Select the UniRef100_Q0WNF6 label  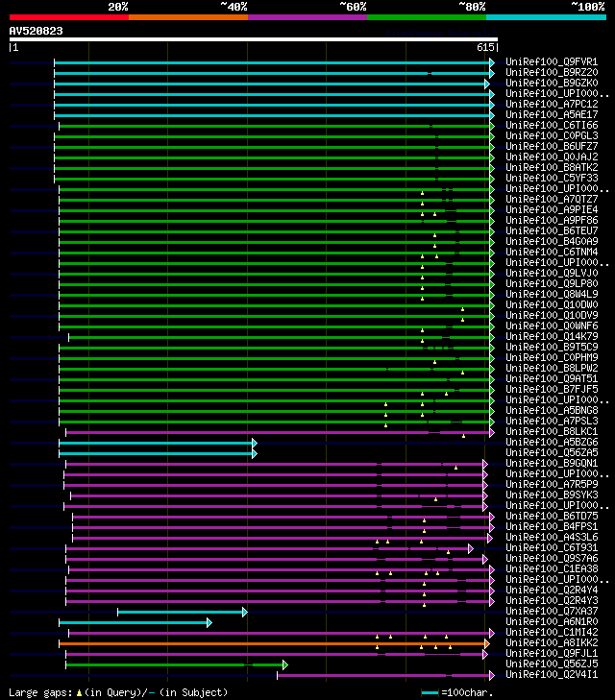pos(552,326)
